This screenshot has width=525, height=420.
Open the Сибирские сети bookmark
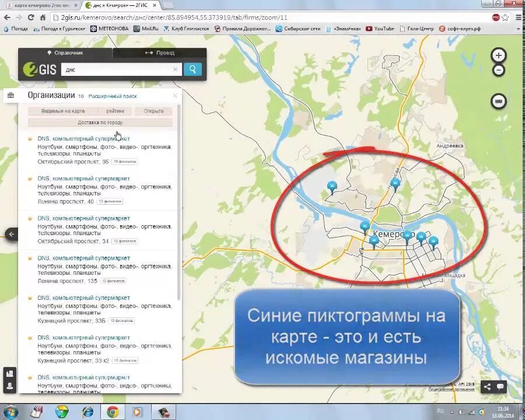pyautogui.click(x=298, y=29)
